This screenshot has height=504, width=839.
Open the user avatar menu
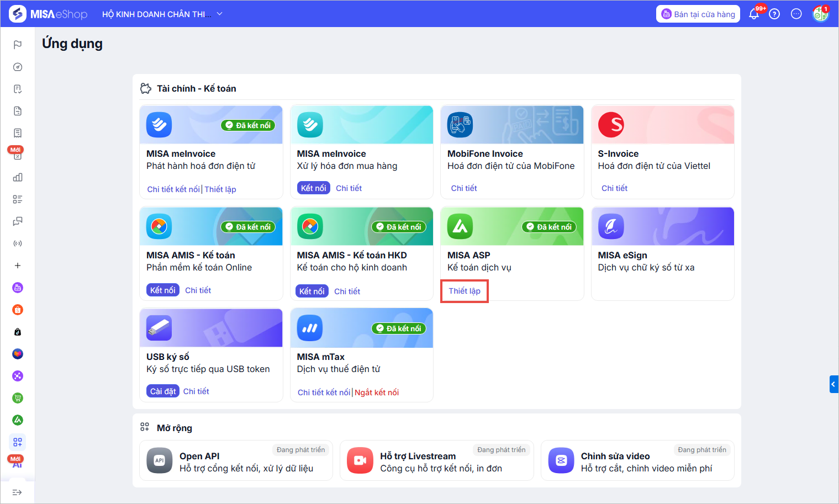tap(820, 14)
